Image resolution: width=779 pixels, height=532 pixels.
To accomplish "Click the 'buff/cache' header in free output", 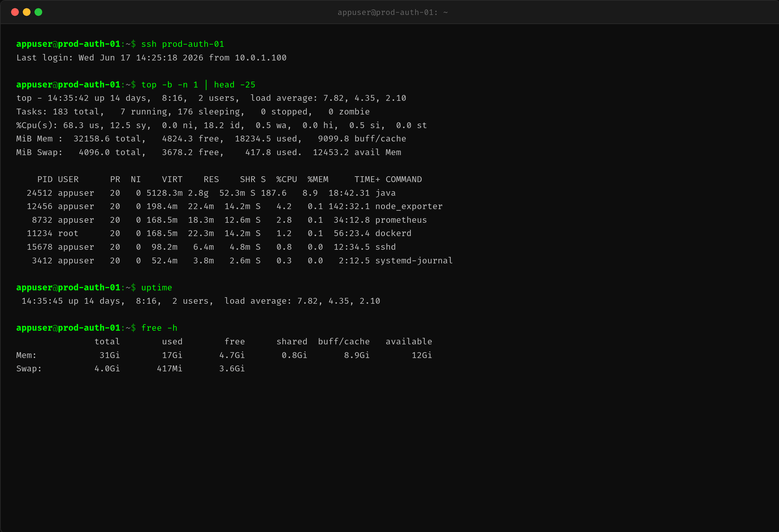I will pos(344,341).
